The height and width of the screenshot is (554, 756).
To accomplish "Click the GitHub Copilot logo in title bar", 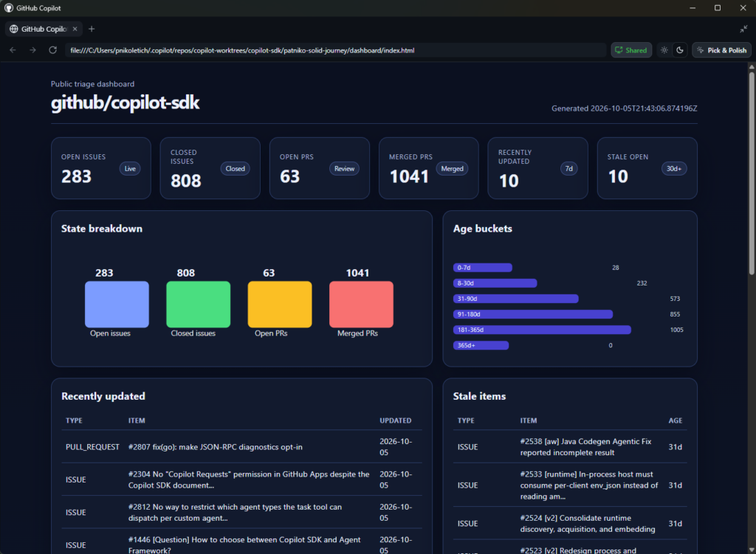I will [9, 8].
